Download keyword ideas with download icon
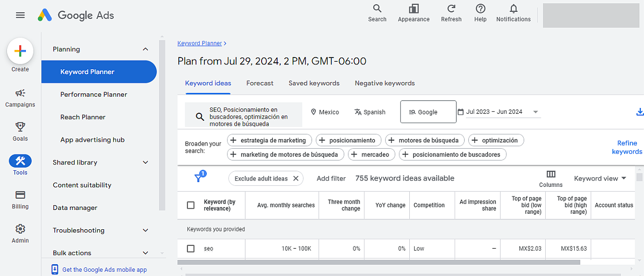 click(639, 112)
